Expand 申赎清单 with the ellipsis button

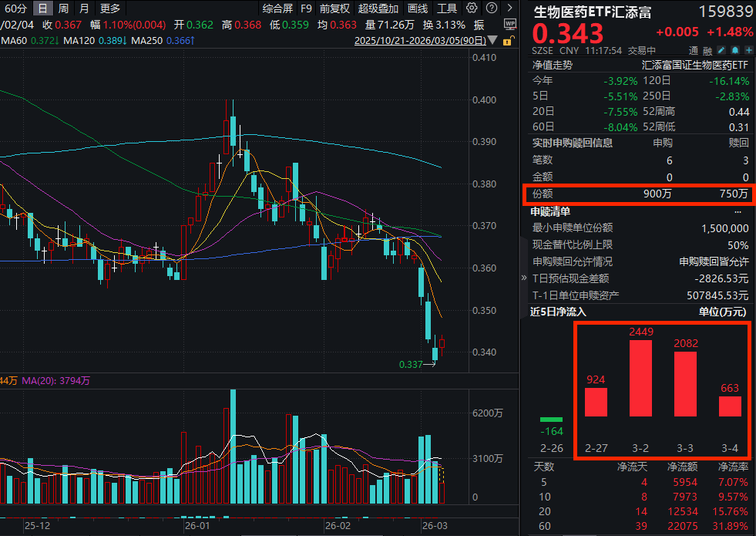point(738,211)
